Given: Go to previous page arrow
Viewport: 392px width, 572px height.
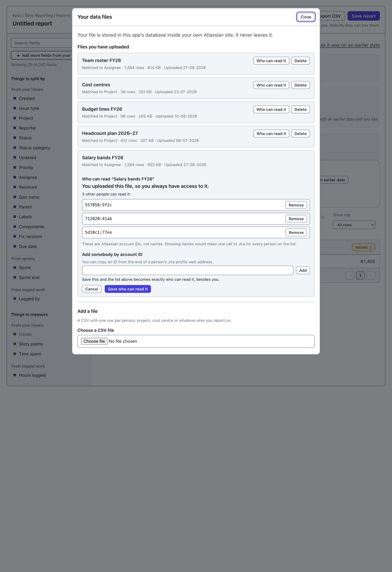Looking at the screenshot, I should pyautogui.click(x=350, y=275).
